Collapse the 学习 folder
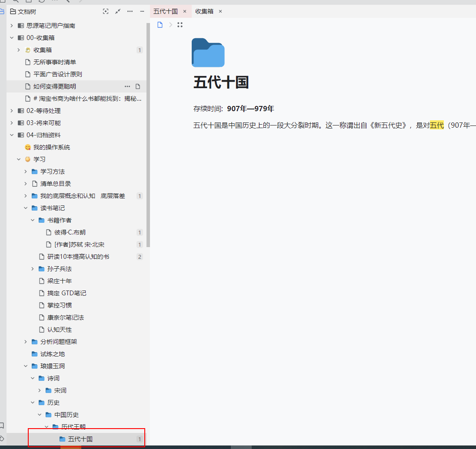This screenshot has width=476, height=449. (x=19, y=159)
